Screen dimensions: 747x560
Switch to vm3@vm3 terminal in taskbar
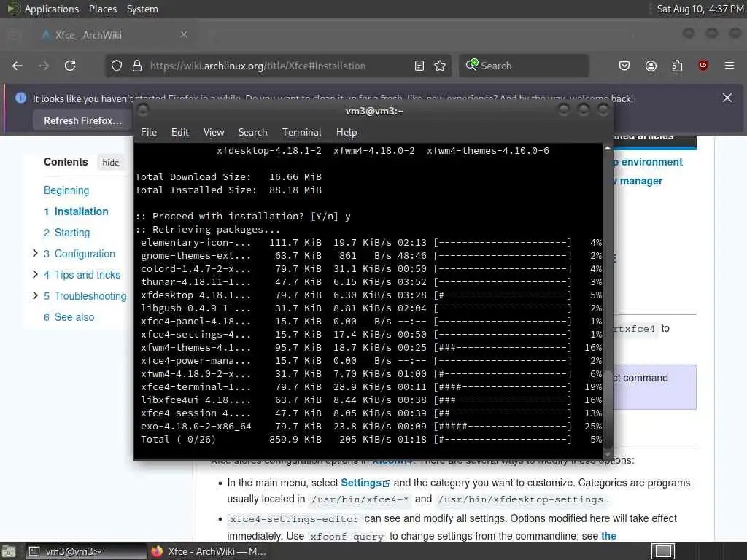point(86,551)
